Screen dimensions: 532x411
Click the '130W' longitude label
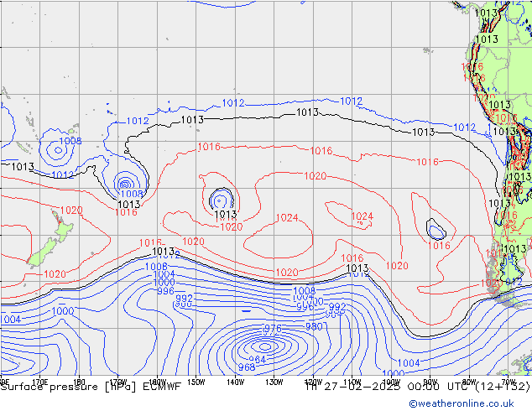coord(274,382)
